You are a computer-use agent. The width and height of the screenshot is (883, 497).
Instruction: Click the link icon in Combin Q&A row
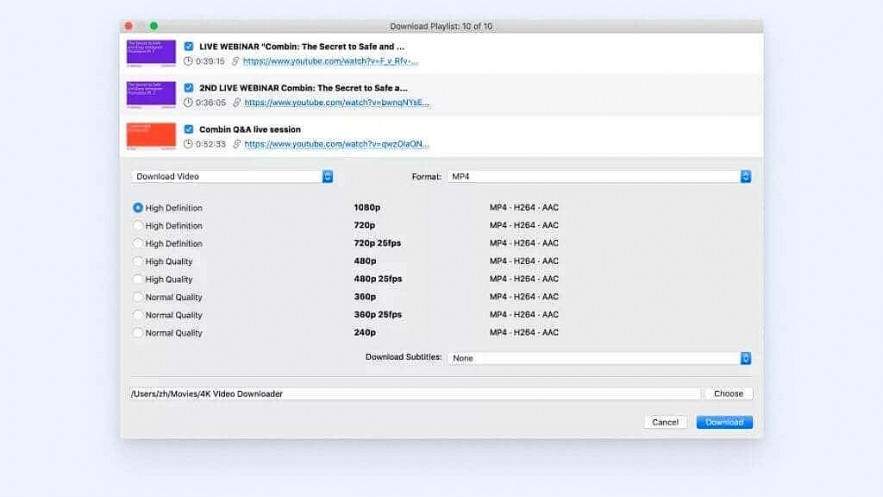236,144
